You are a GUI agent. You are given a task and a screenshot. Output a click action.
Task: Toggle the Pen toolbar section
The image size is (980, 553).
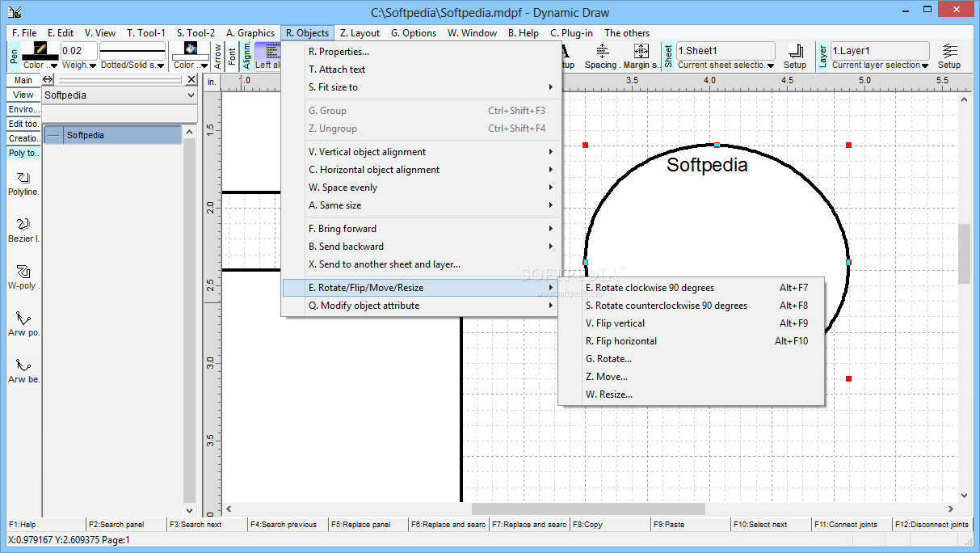pos(14,56)
